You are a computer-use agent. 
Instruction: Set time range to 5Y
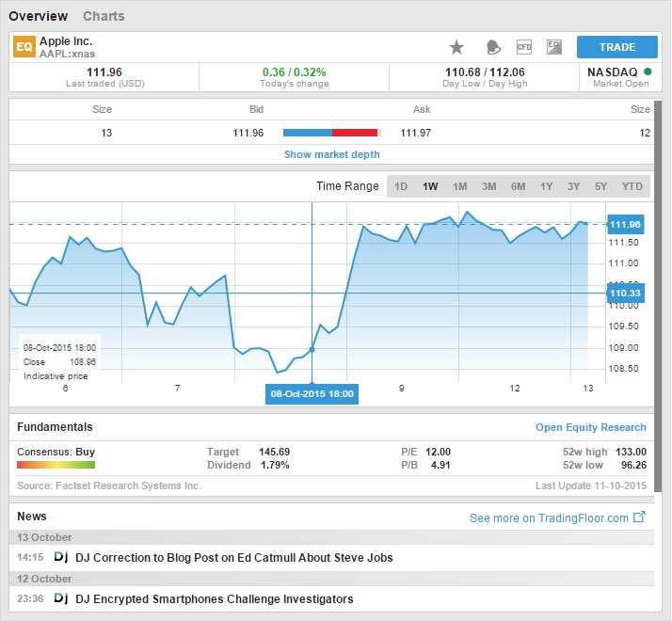coord(600,186)
